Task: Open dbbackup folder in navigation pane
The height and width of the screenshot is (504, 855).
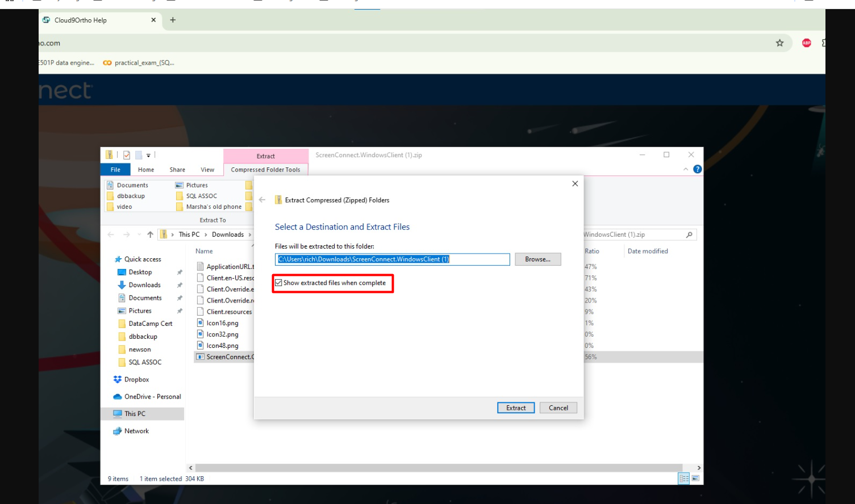Action: (x=143, y=337)
